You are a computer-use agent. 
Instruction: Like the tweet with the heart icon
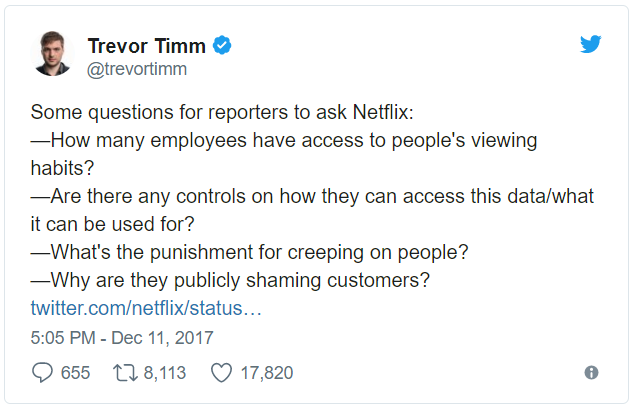[221, 373]
